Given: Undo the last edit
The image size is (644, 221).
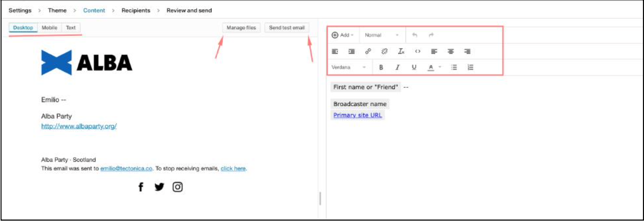Looking at the screenshot, I should pyautogui.click(x=414, y=35).
